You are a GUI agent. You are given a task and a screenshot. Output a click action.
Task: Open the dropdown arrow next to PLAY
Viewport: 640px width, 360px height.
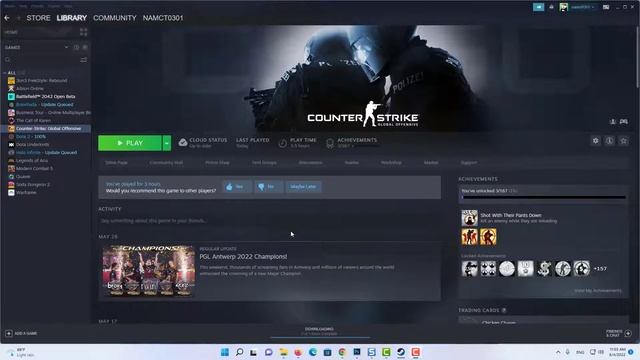[x=167, y=143]
